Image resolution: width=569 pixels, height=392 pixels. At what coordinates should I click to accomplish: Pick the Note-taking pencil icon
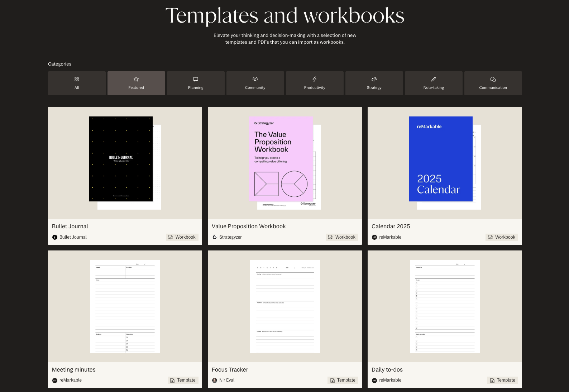[434, 79]
